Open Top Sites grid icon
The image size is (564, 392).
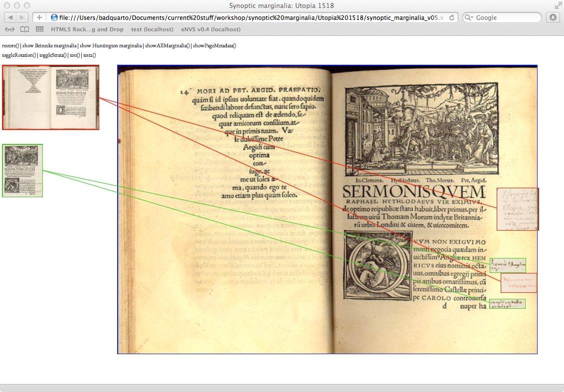(39, 29)
